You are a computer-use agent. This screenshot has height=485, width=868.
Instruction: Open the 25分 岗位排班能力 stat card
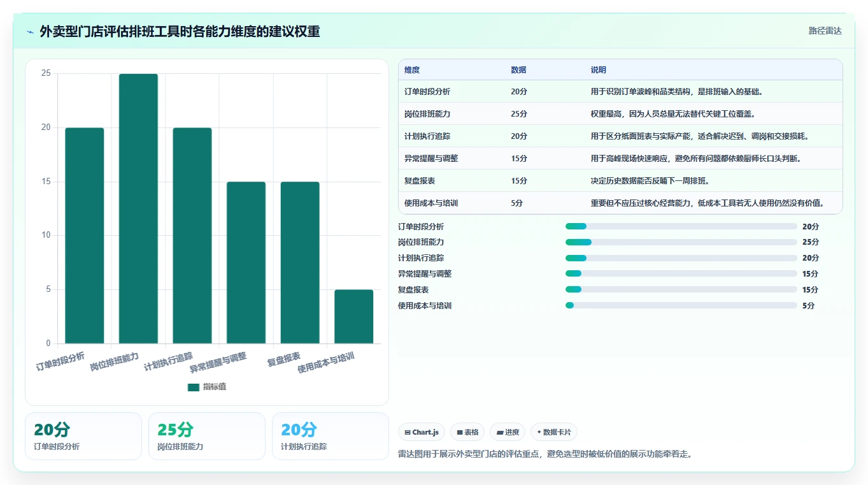[x=207, y=436]
